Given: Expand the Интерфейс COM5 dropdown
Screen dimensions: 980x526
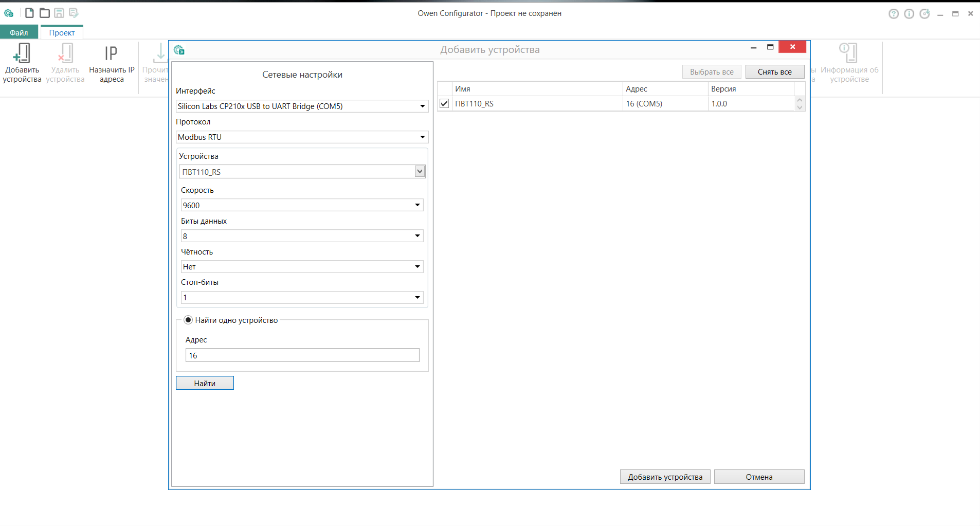Looking at the screenshot, I should tap(422, 106).
